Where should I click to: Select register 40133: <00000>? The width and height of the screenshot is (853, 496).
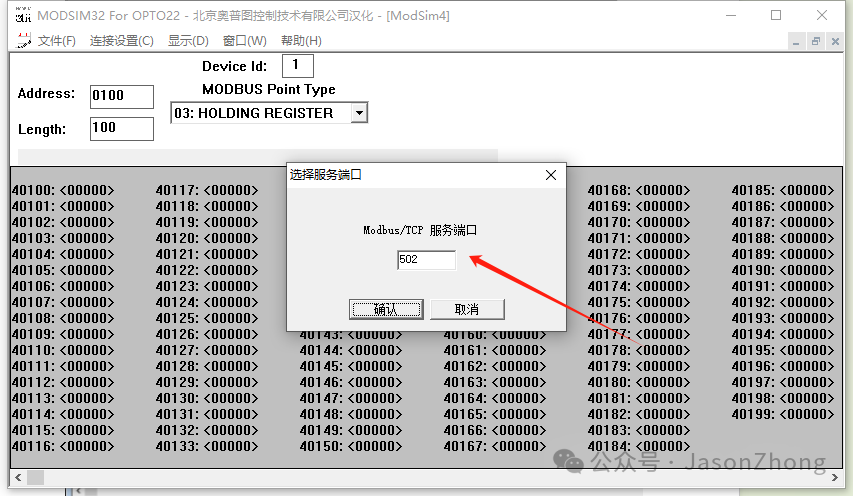tap(207, 447)
